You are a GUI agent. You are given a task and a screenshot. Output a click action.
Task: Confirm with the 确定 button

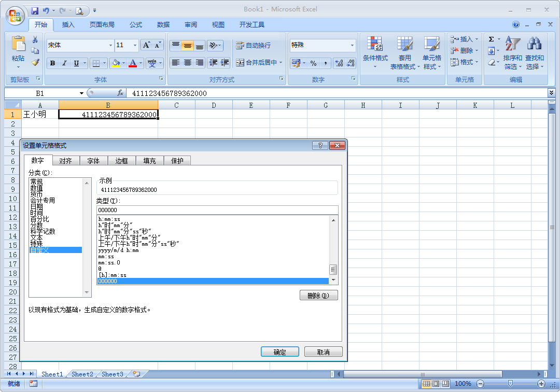point(280,352)
